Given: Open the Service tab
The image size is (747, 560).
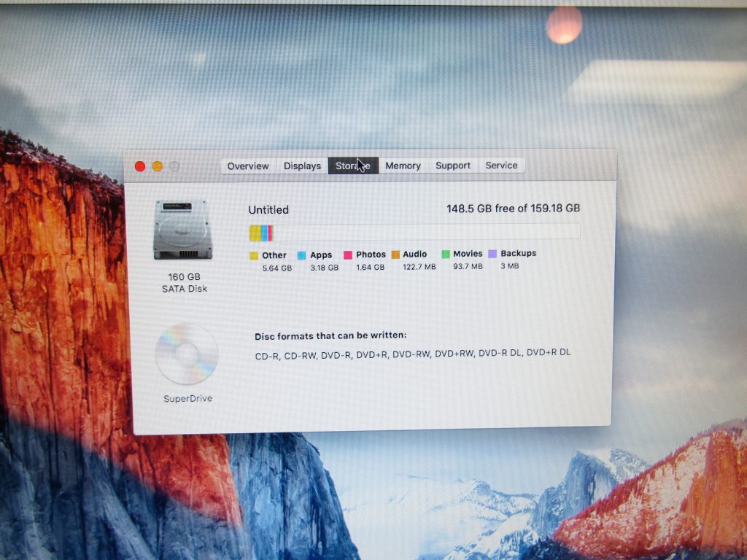Looking at the screenshot, I should click(501, 166).
